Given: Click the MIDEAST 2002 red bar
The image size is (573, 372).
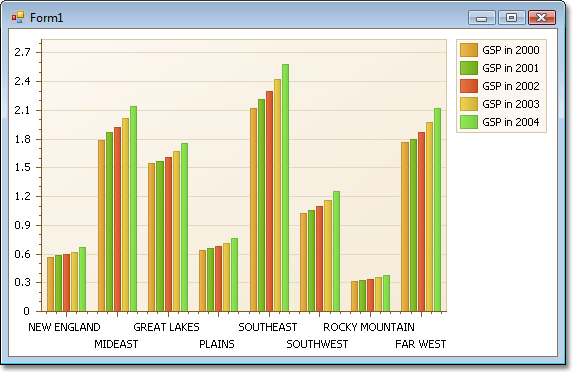Looking at the screenshot, I should 117,219.
